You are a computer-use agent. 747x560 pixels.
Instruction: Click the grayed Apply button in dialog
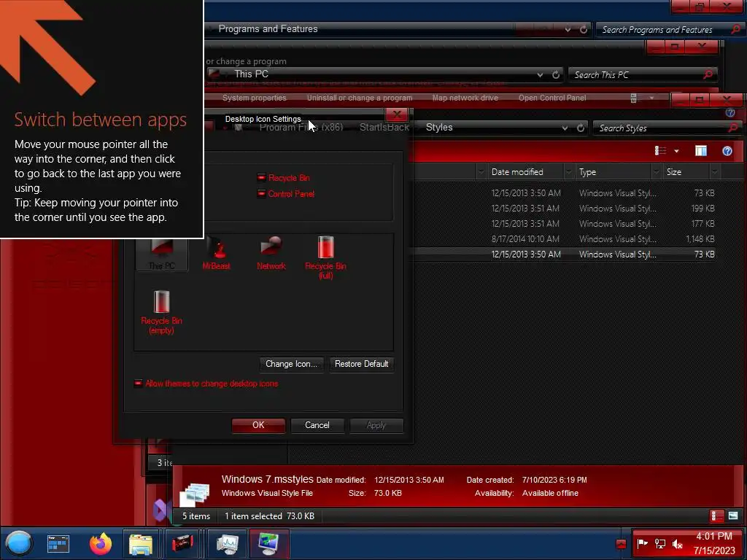point(376,425)
